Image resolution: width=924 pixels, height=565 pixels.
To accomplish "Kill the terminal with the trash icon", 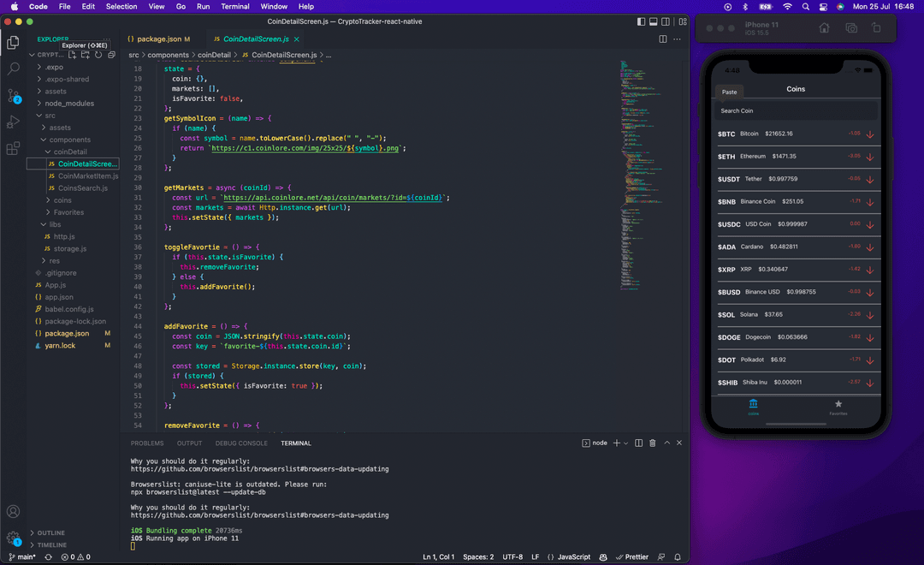I will coord(652,443).
